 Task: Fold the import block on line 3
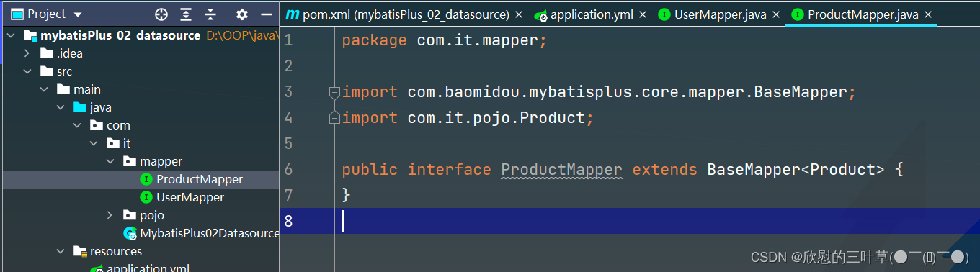coord(334,92)
